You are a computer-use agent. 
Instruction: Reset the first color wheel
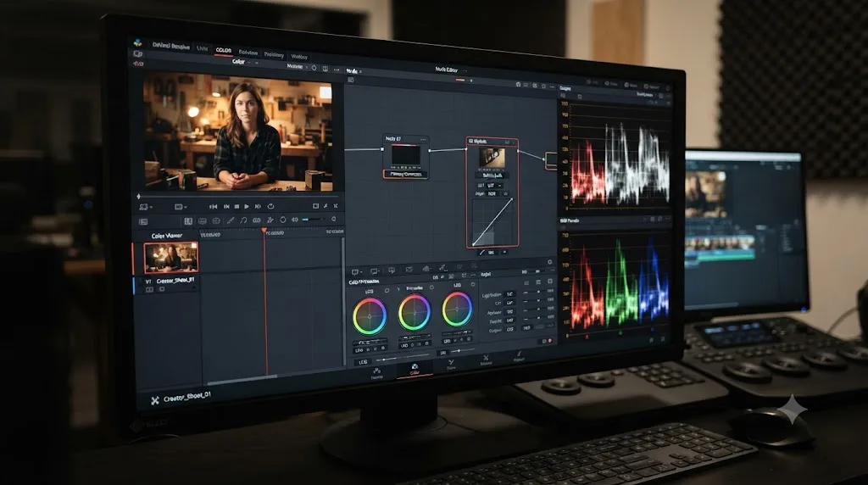click(x=387, y=290)
